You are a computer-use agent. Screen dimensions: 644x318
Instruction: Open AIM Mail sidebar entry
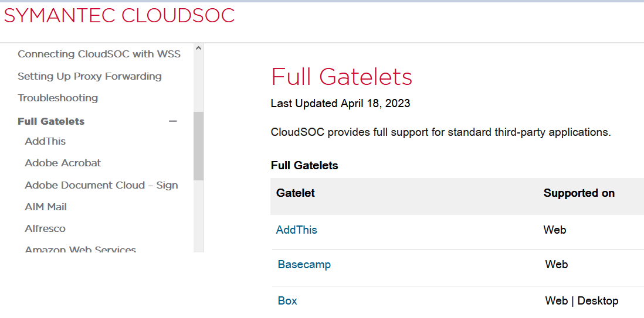46,207
